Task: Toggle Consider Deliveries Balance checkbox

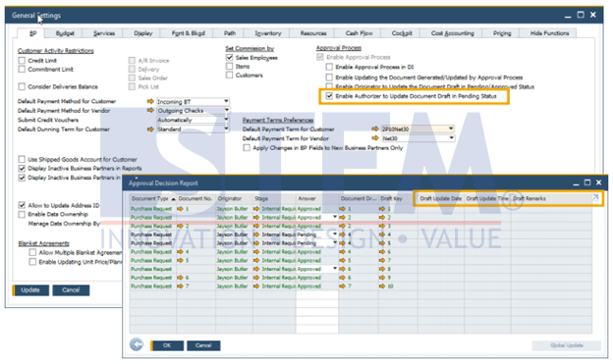Action: (22, 86)
